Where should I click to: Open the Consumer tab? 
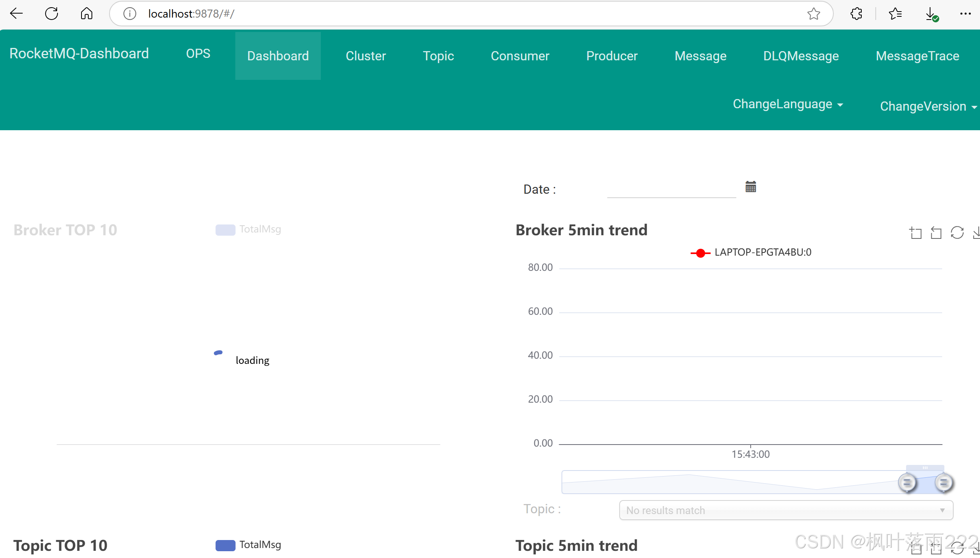pos(520,56)
